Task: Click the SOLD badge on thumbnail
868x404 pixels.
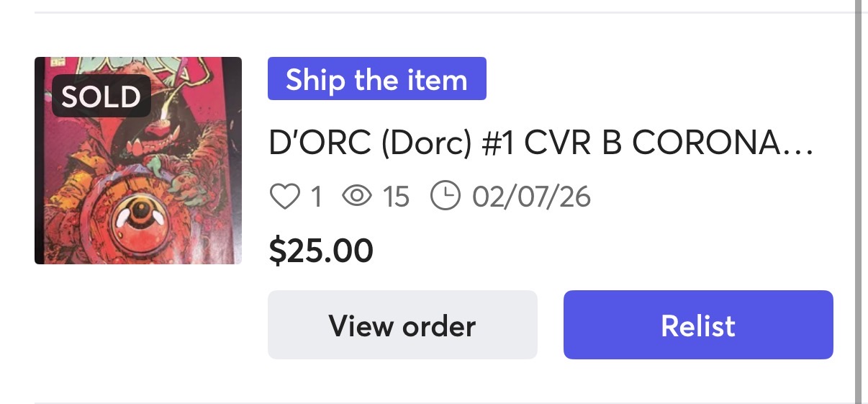Action: point(101,96)
